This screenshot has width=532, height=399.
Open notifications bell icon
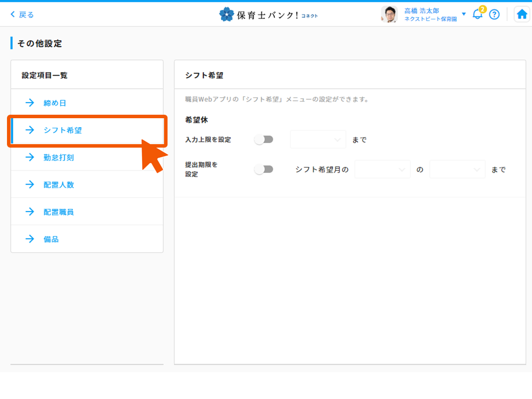click(x=478, y=14)
